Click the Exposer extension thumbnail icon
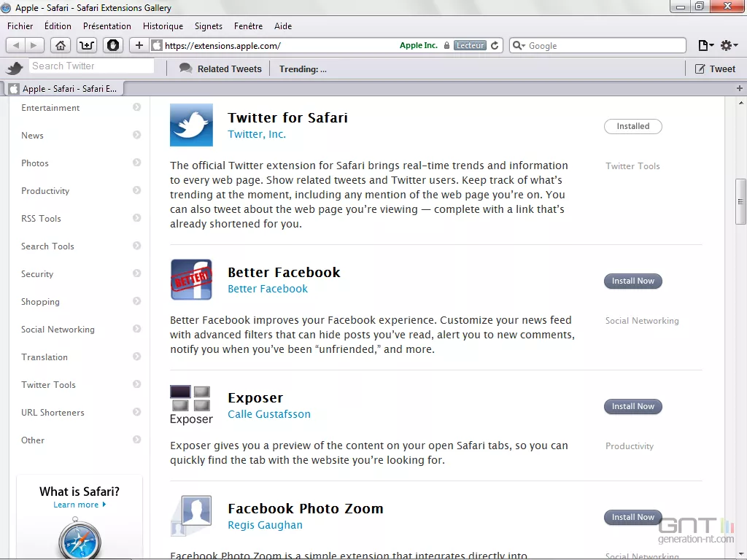Screen dimensions: 747x560 pyautogui.click(x=190, y=405)
